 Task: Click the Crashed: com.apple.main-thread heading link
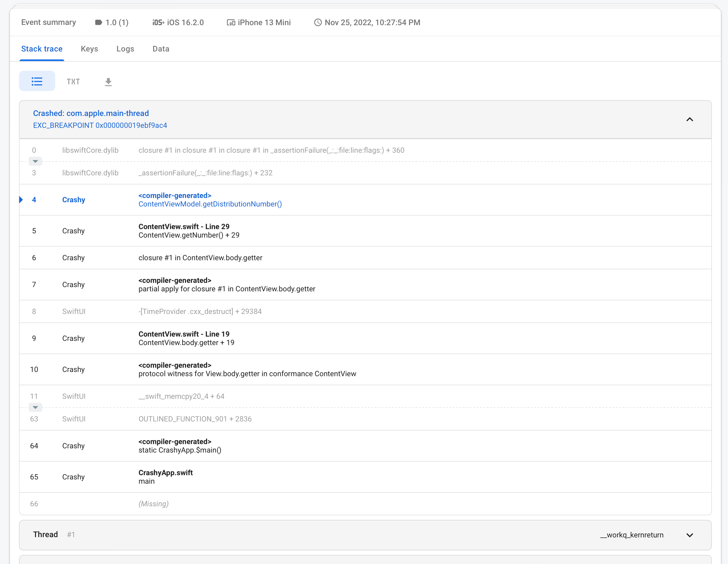point(91,113)
